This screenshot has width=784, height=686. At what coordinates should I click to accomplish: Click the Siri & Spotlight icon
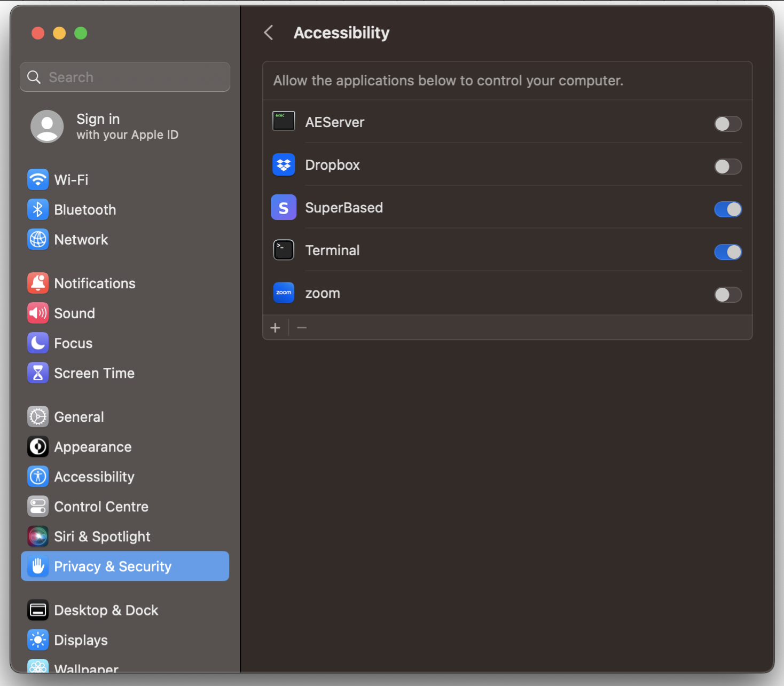point(38,537)
